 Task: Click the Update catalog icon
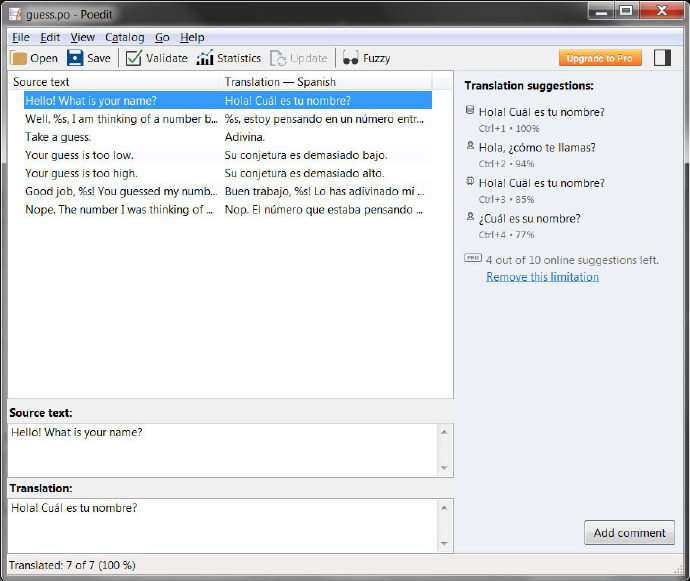click(278, 58)
